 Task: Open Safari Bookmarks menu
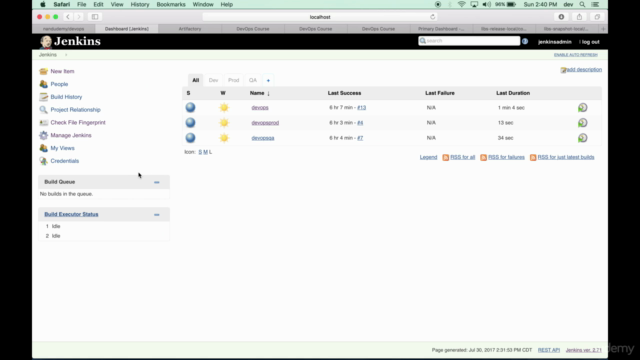click(x=171, y=4)
